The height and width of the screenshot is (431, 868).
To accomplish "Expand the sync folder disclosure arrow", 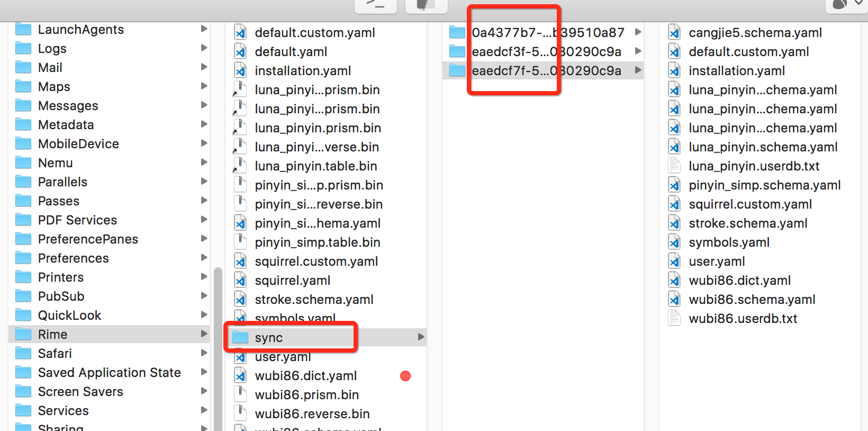I will (421, 337).
